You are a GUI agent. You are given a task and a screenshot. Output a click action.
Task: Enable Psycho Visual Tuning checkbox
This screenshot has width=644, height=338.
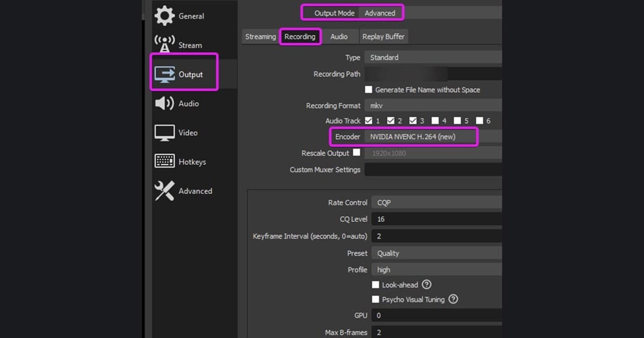(x=376, y=299)
